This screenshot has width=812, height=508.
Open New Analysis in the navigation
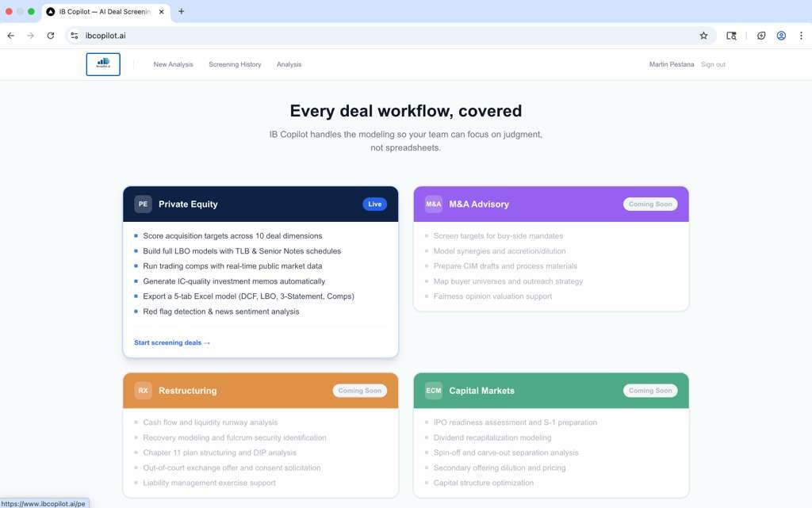tap(173, 65)
